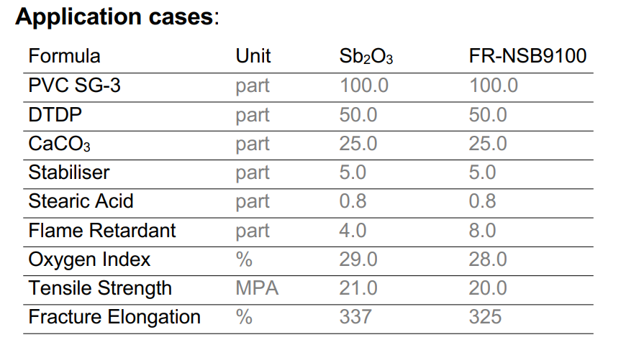
Task: Click the 20.0 Tensile Strength value
Action: click(488, 288)
